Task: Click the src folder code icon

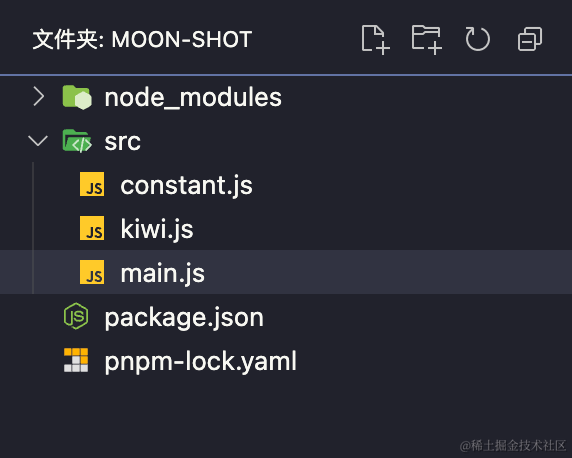Action: 77,141
